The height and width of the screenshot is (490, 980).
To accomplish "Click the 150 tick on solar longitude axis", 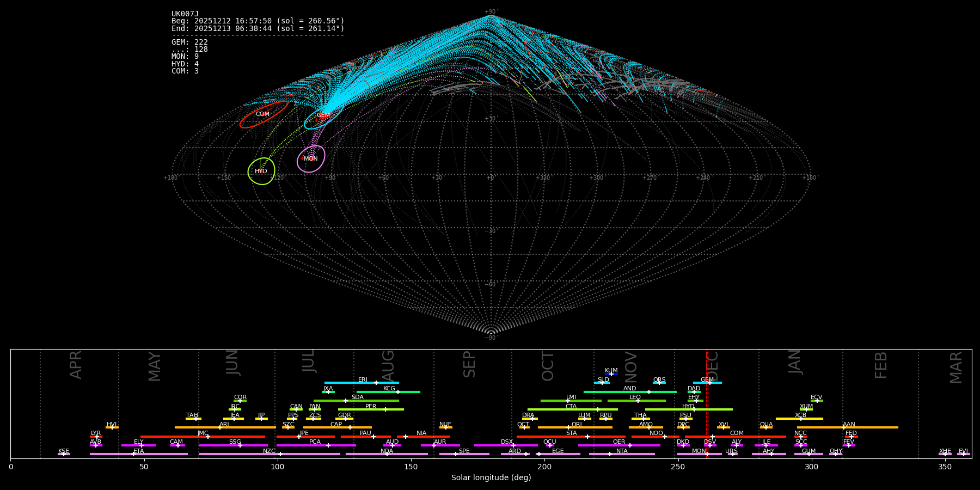I will pyautogui.click(x=411, y=467).
